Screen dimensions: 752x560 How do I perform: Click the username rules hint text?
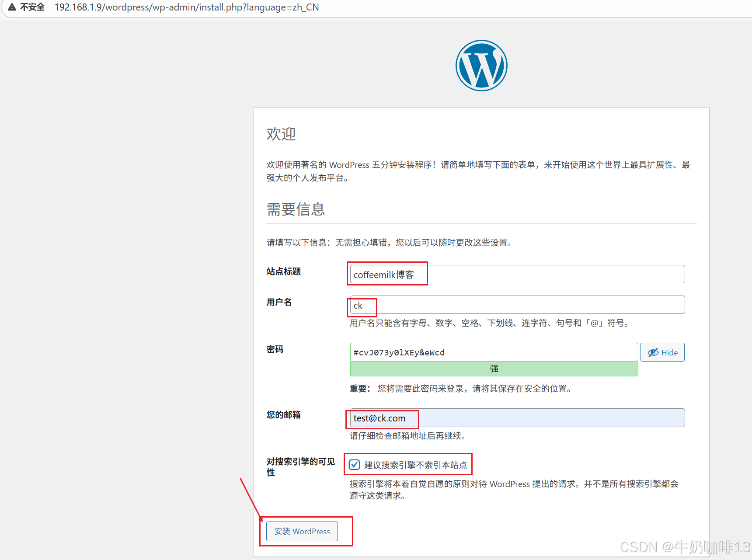491,323
